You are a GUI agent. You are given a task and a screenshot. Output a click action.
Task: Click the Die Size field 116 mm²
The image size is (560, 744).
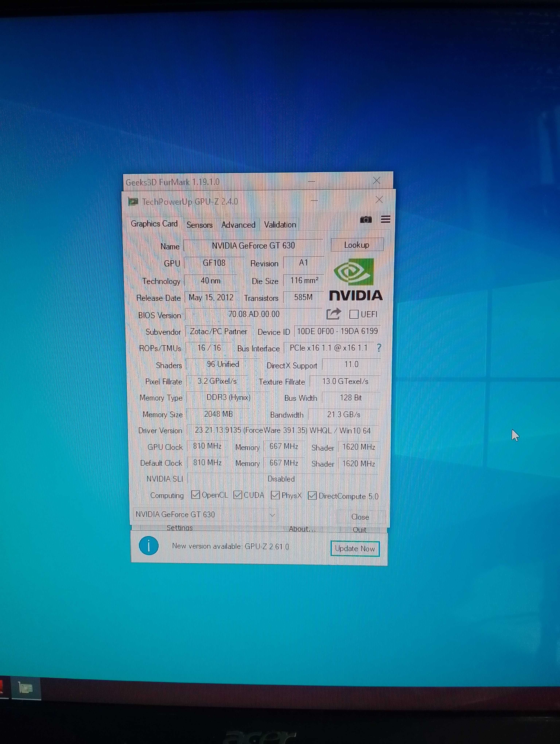pyautogui.click(x=304, y=280)
